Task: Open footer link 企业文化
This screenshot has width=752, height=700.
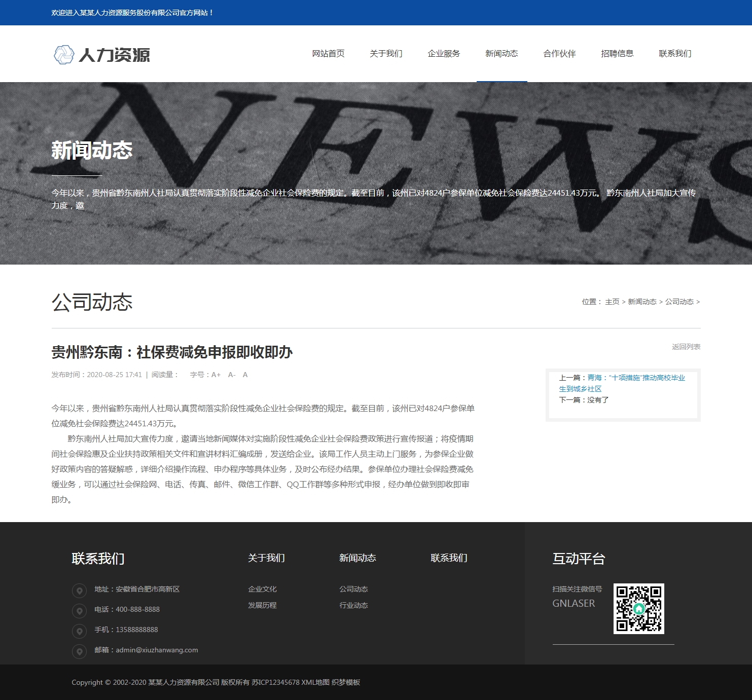Action: [262, 589]
